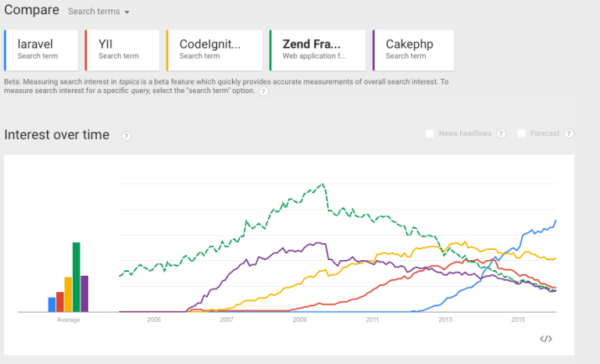Select the laravel search term card
The height and width of the screenshot is (364, 600).
pyautogui.click(x=41, y=50)
